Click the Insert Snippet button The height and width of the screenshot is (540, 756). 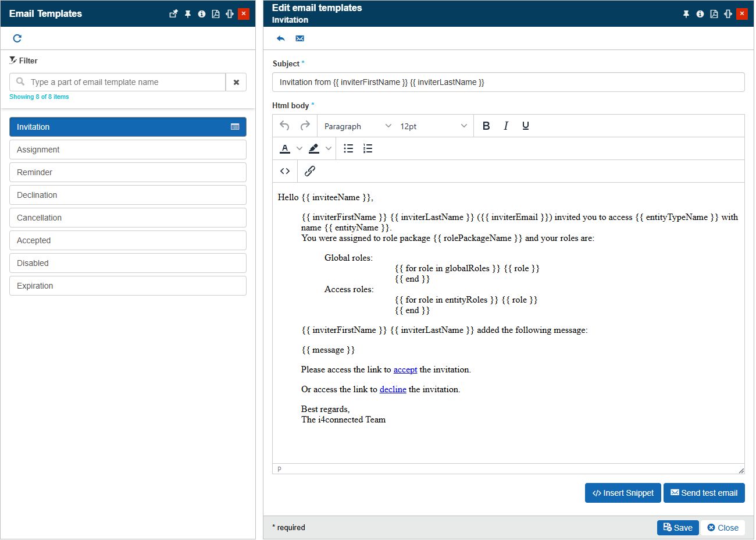click(623, 493)
